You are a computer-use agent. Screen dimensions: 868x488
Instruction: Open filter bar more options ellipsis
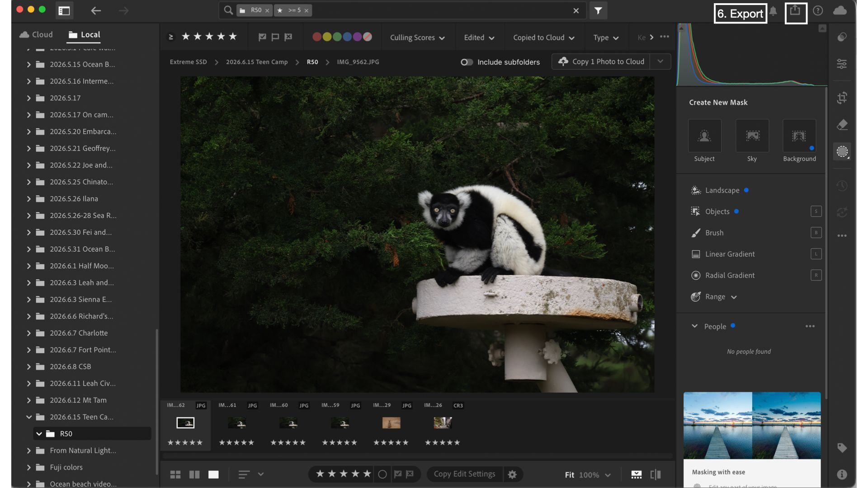(665, 37)
